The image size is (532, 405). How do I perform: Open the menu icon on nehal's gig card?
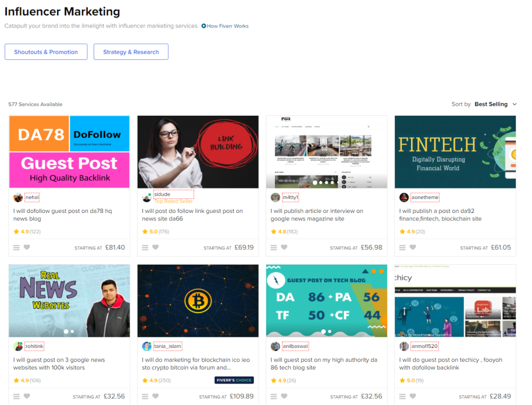[16, 247]
